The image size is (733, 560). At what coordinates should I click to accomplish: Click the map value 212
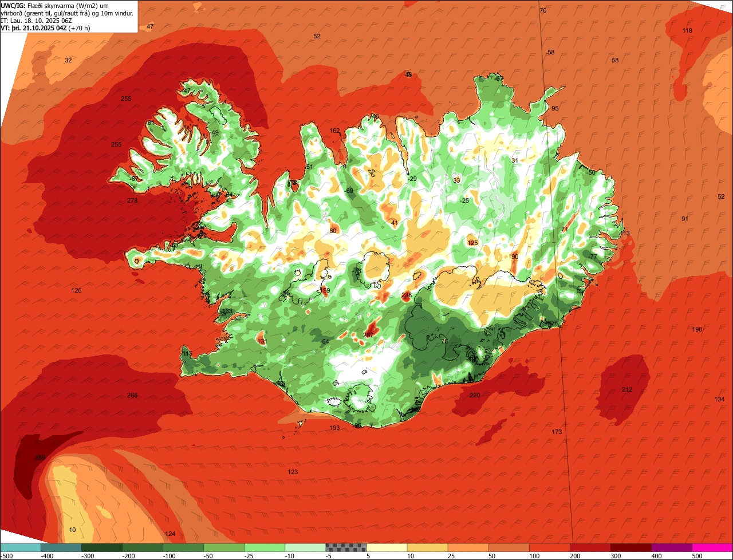coord(627,390)
